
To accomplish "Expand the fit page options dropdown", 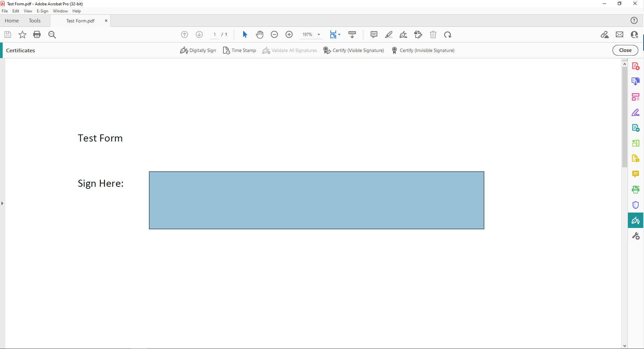I will coord(339,35).
